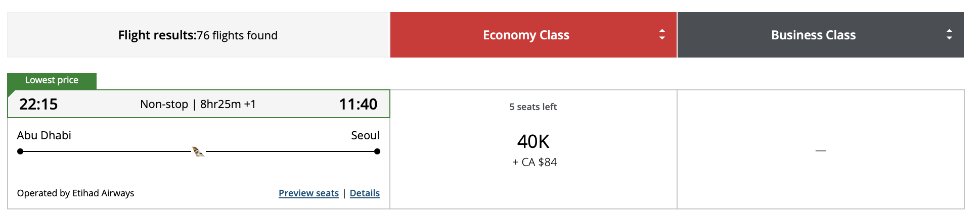Click the Abu Dhabi city label
The height and width of the screenshot is (216, 980).
(x=44, y=135)
